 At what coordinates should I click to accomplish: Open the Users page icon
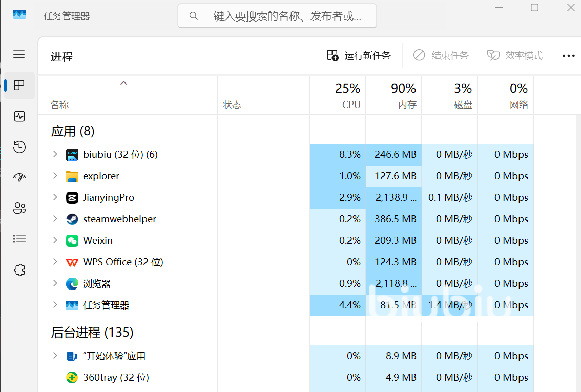point(19,208)
